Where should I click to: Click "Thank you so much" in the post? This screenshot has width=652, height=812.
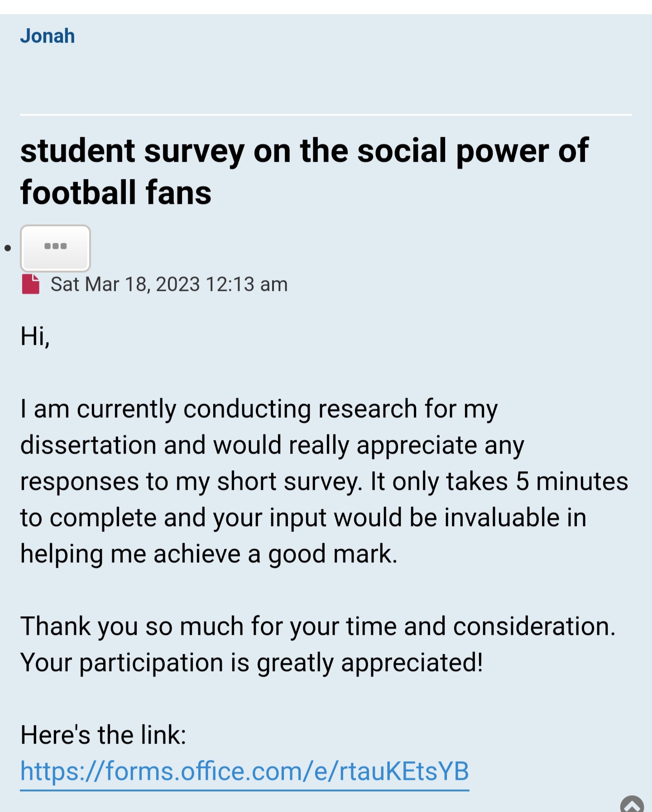click(x=132, y=626)
